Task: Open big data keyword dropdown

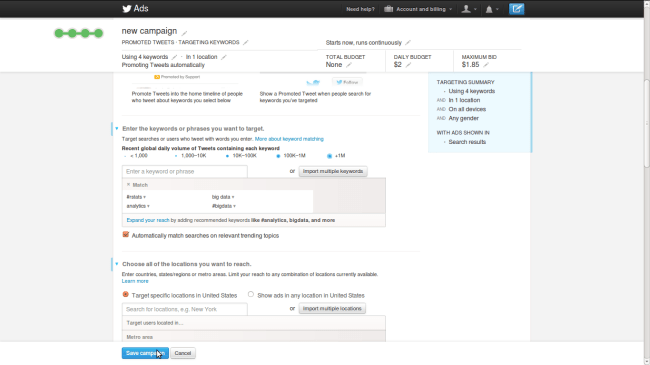Action: pos(223,197)
